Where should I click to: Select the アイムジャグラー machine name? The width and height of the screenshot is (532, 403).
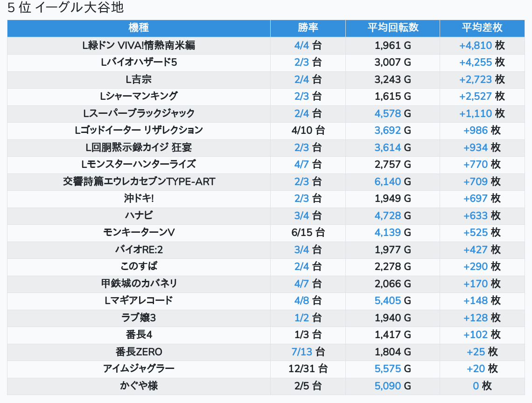coord(139,369)
